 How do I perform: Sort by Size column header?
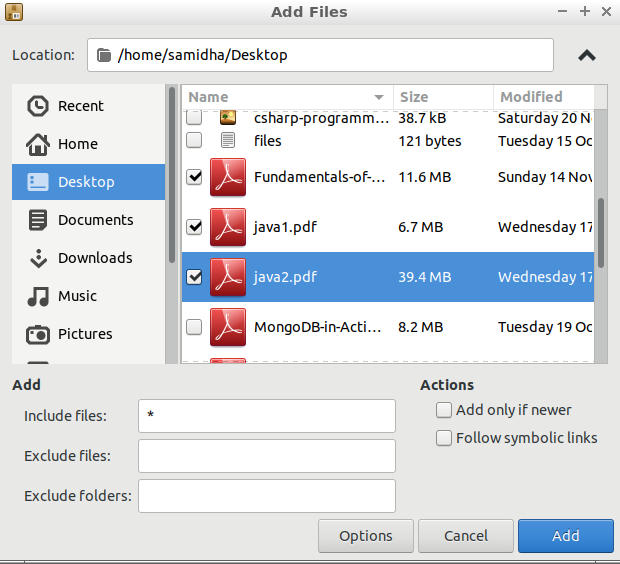click(x=443, y=97)
